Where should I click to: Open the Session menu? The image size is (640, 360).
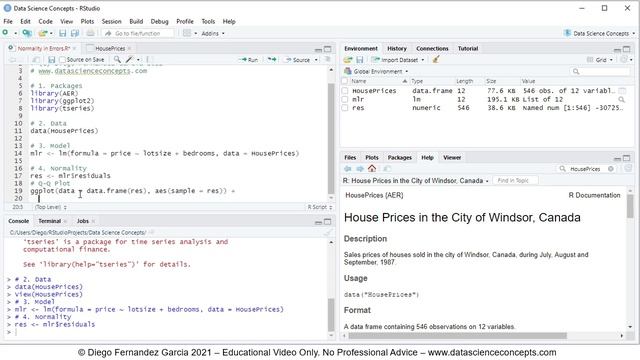(x=111, y=21)
